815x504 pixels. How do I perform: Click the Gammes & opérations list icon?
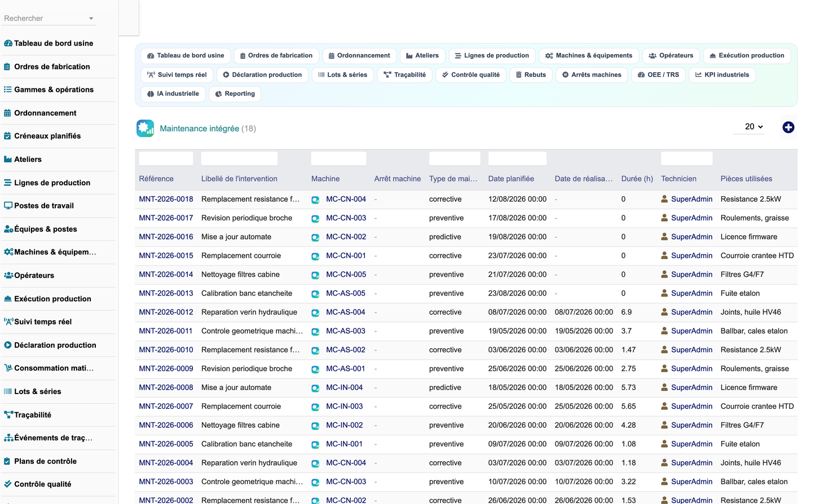point(8,89)
